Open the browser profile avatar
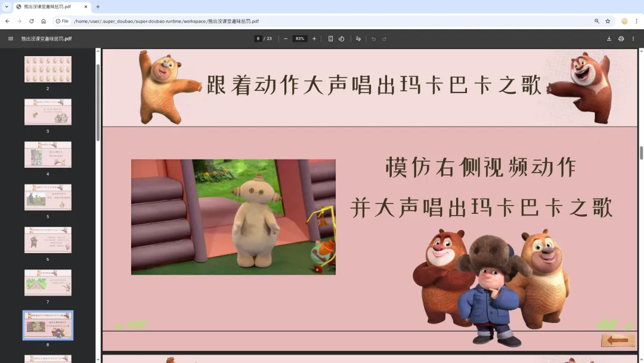Viewport: 644px width, 363px height. click(624, 21)
